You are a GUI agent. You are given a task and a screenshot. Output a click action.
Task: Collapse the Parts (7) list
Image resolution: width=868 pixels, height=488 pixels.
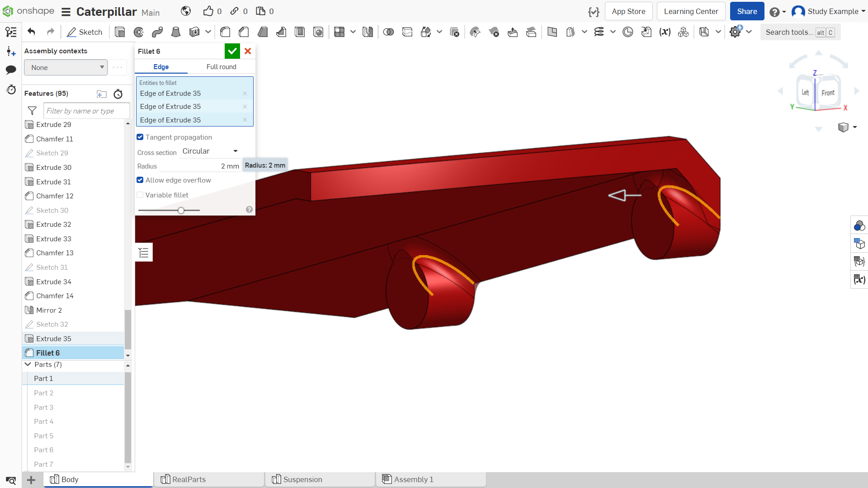28,364
